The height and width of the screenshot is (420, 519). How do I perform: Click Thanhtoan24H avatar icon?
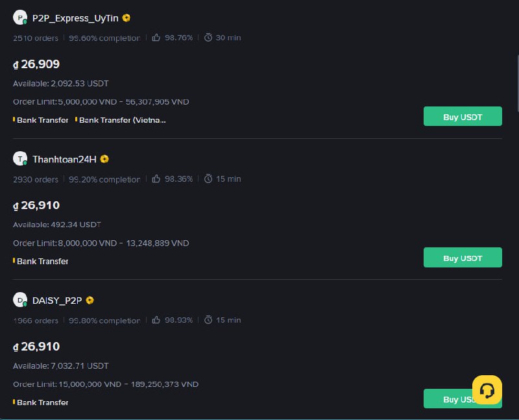[x=20, y=158]
